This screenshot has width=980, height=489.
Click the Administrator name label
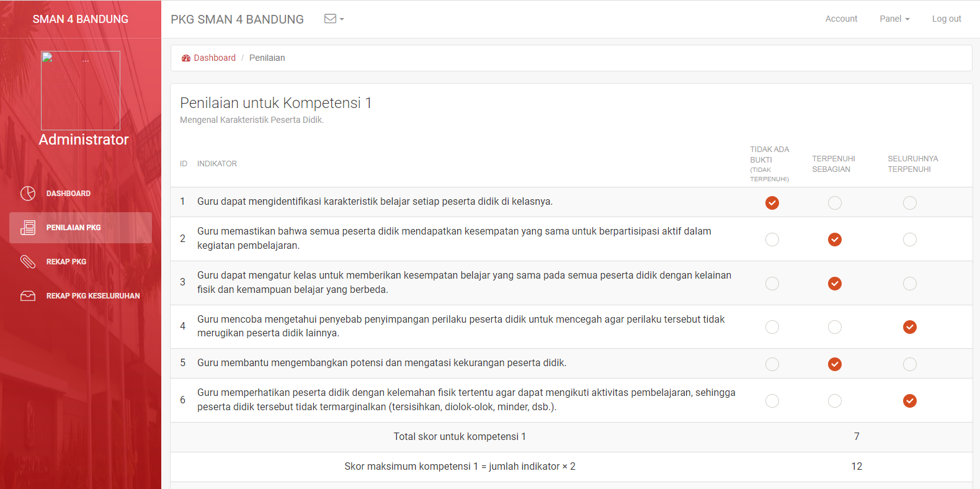point(84,140)
